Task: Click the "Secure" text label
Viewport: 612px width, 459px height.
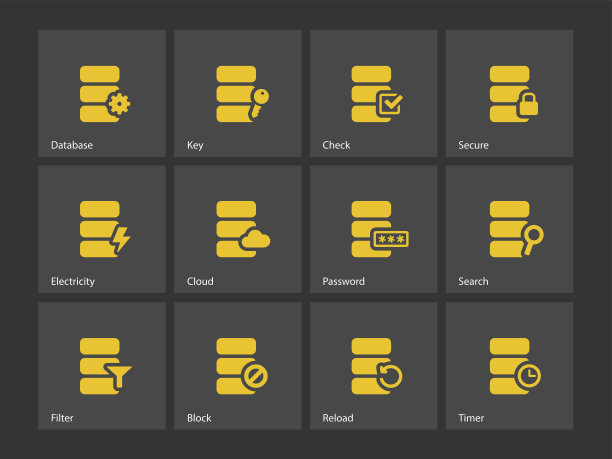Action: coord(473,146)
